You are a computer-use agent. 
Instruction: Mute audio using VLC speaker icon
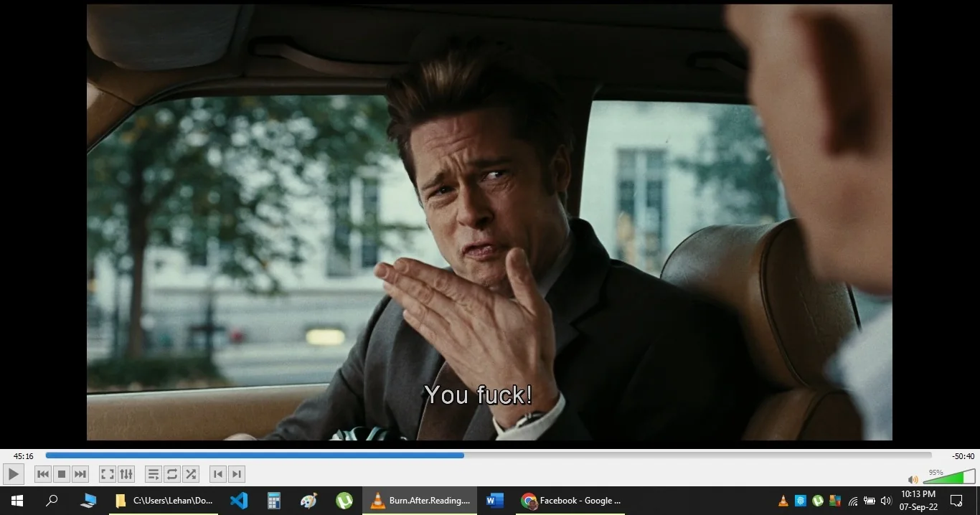(913, 479)
